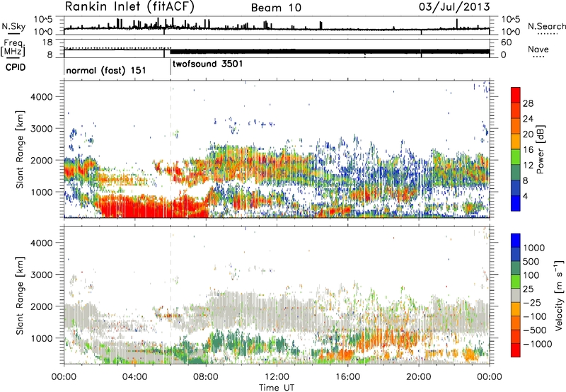Screen dimensions: 566x392
Task: Click the '4' tick on power colorbar
Action: click(525, 196)
